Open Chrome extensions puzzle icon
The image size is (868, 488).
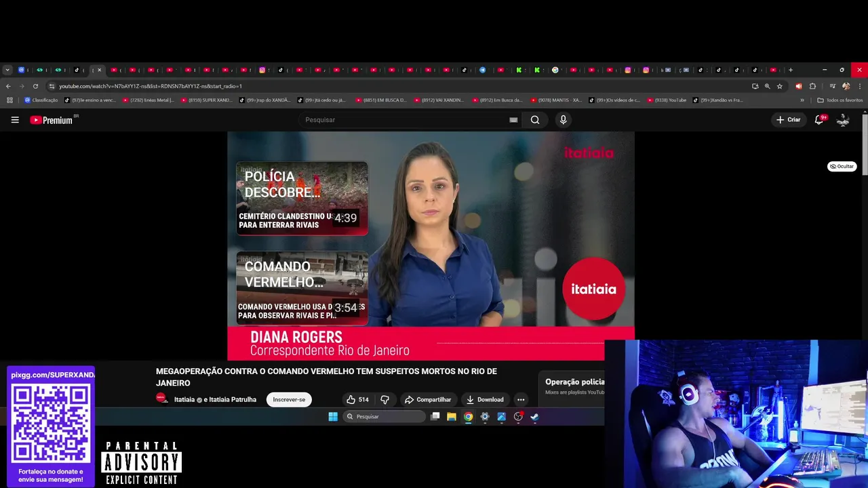pyautogui.click(x=812, y=86)
